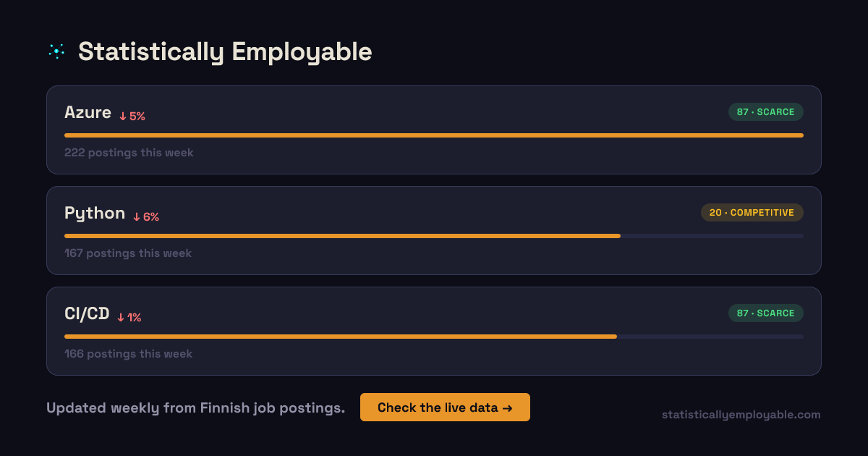Click the Updated weekly from Finnish job postings text

coord(195,408)
